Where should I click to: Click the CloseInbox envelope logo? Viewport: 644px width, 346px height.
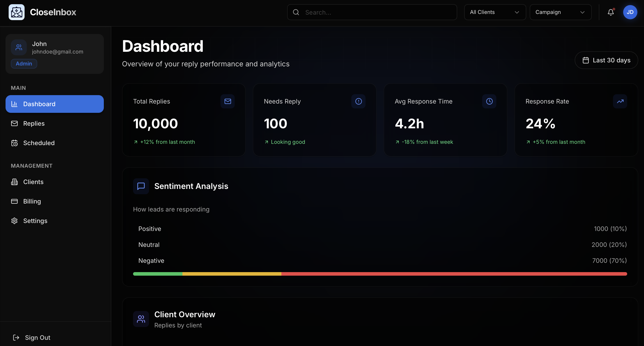tap(17, 12)
